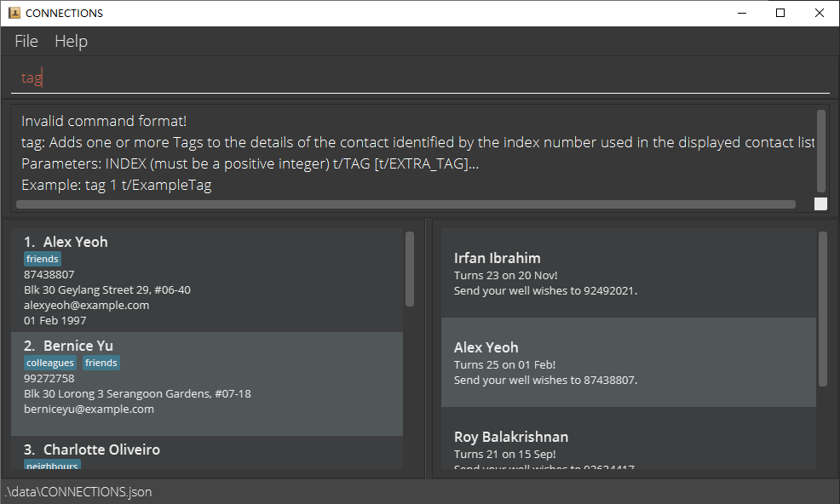This screenshot has width=840, height=504.
Task: Click 'Send your well wishes to 92492021.'
Action: click(545, 291)
